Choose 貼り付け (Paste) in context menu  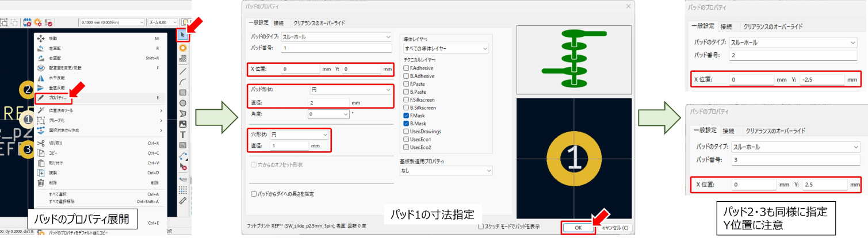click(x=99, y=163)
